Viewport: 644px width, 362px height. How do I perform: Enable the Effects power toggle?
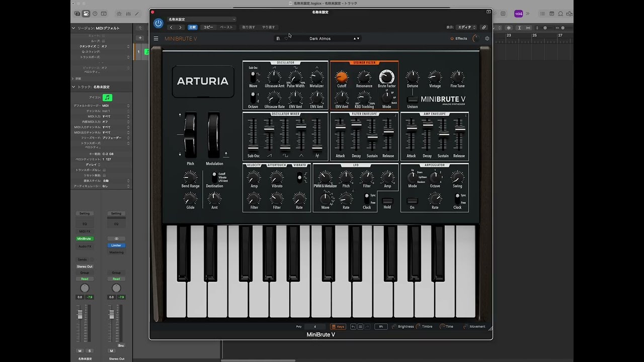pos(452,38)
